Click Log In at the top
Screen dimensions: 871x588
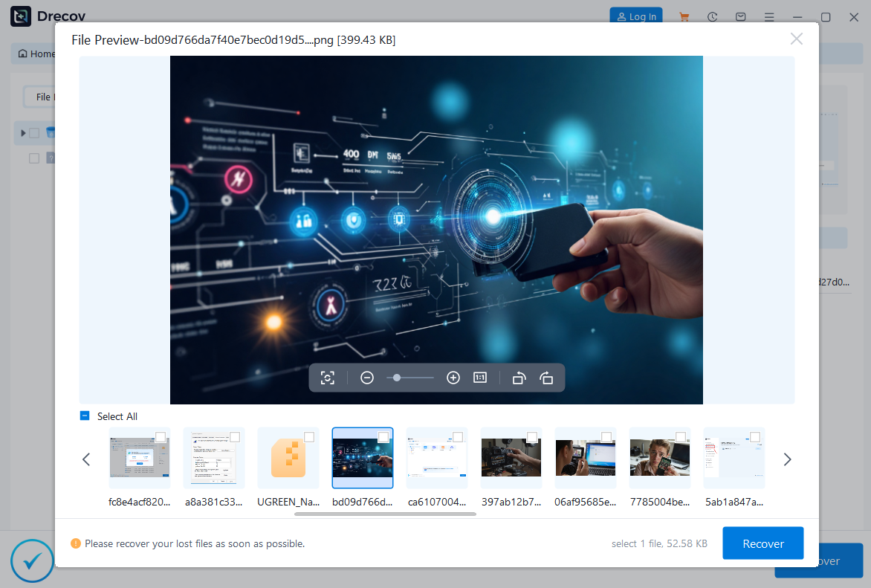click(x=635, y=16)
